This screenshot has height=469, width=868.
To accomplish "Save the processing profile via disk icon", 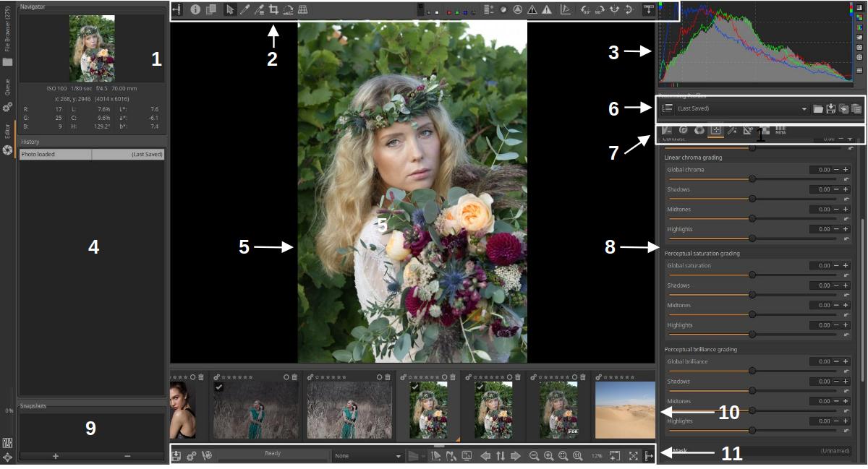I will coord(831,108).
